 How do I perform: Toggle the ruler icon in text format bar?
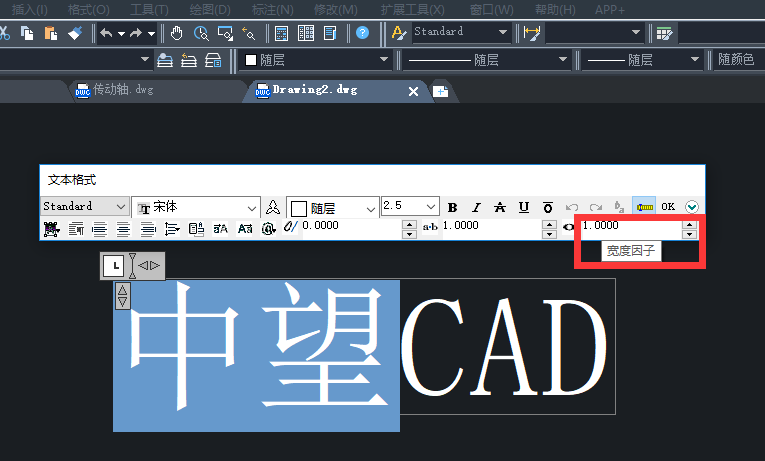click(x=644, y=207)
